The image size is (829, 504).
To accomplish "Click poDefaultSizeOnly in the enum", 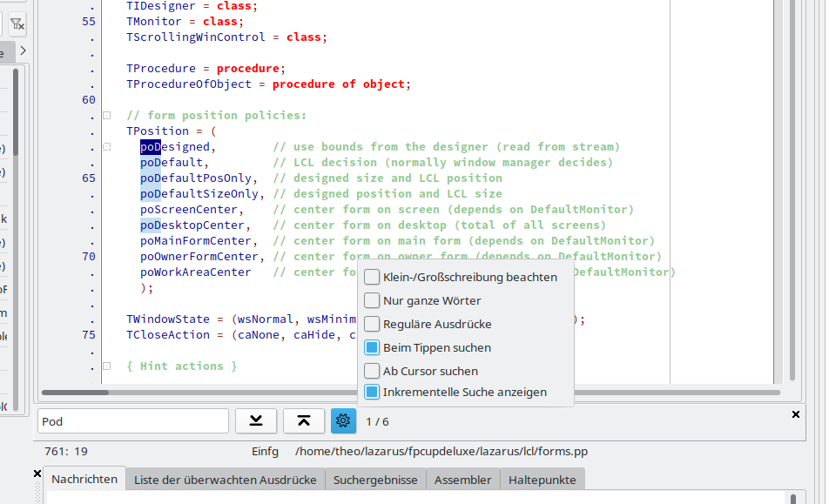I will point(199,194).
